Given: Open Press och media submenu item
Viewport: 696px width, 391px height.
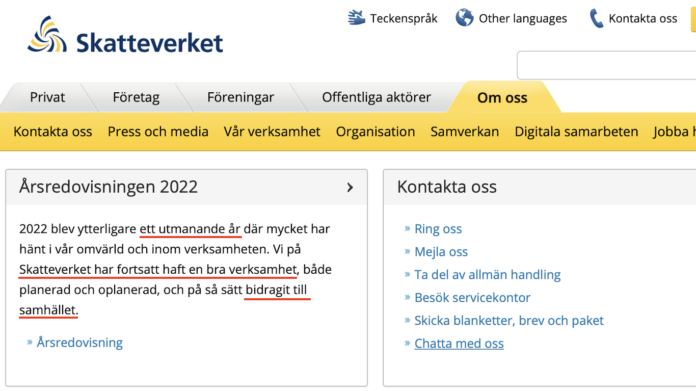Looking at the screenshot, I should 158,132.
